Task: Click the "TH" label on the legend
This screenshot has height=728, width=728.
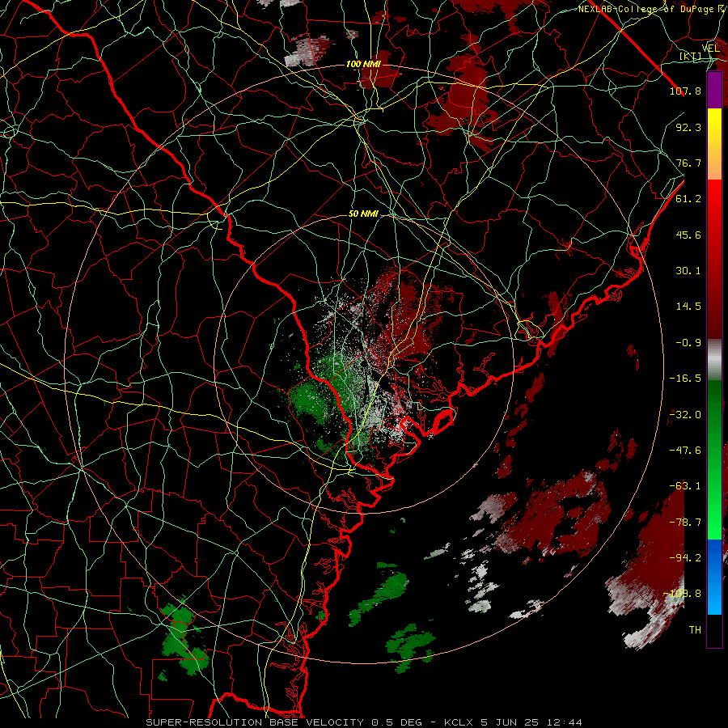Action: click(x=695, y=629)
